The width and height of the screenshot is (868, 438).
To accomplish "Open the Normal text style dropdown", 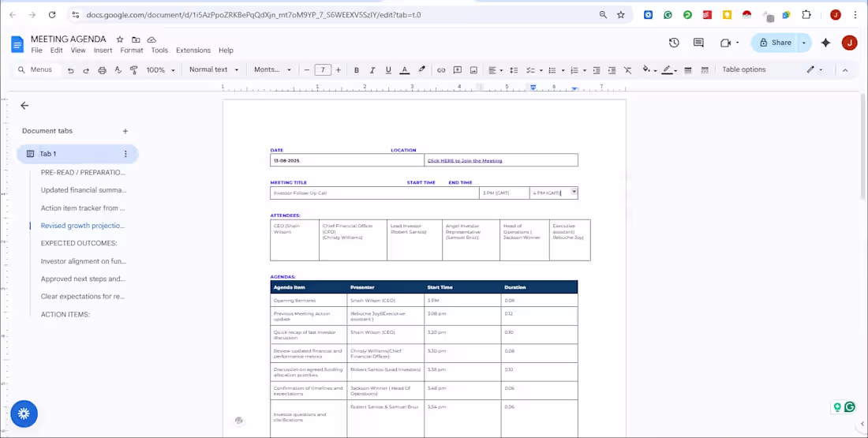I will [x=213, y=70].
